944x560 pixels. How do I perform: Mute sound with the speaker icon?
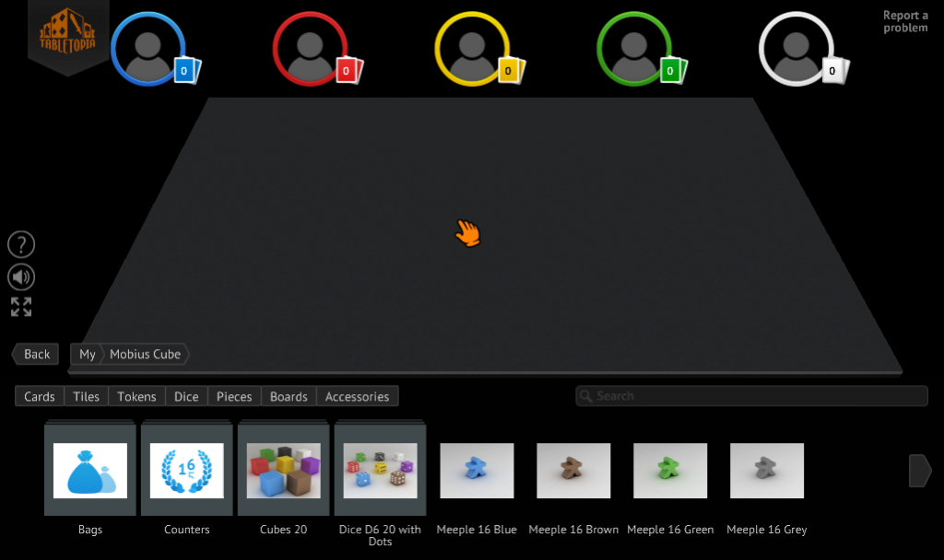[x=21, y=276]
